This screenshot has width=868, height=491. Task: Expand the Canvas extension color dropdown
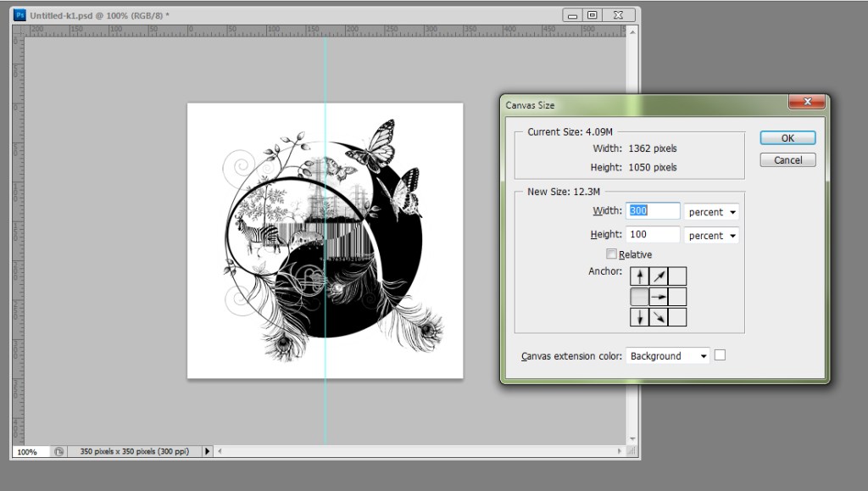(668, 356)
